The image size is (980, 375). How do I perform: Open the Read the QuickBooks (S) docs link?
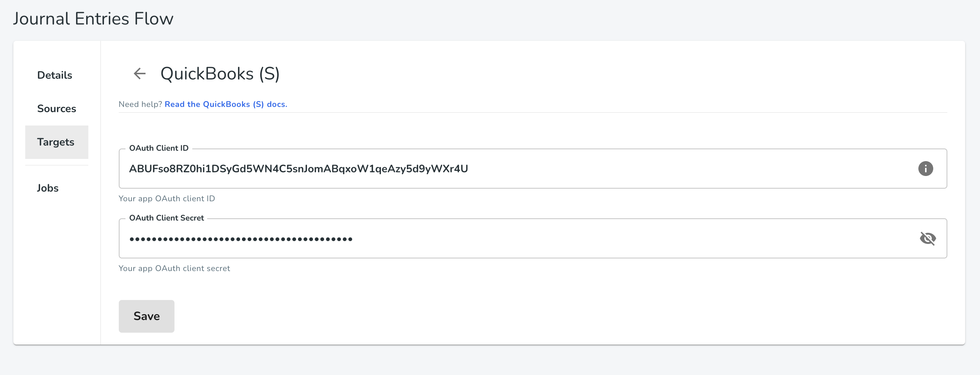coord(226,104)
